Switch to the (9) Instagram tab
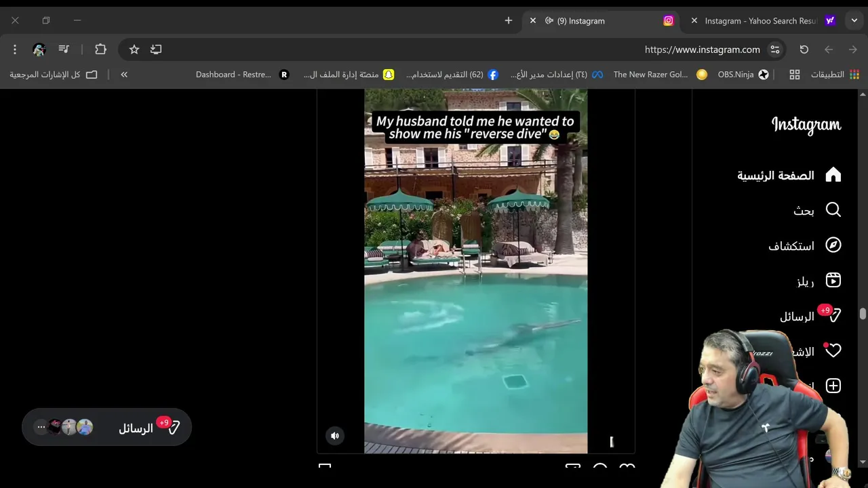 [600, 21]
